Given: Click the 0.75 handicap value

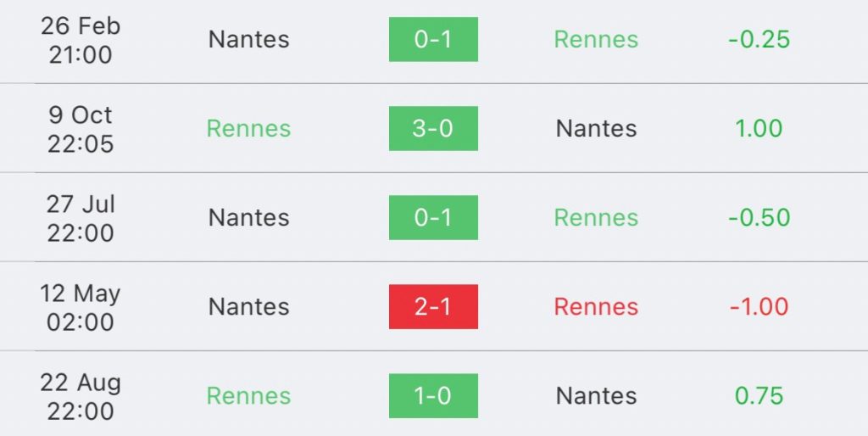Looking at the screenshot, I should 759,396.
